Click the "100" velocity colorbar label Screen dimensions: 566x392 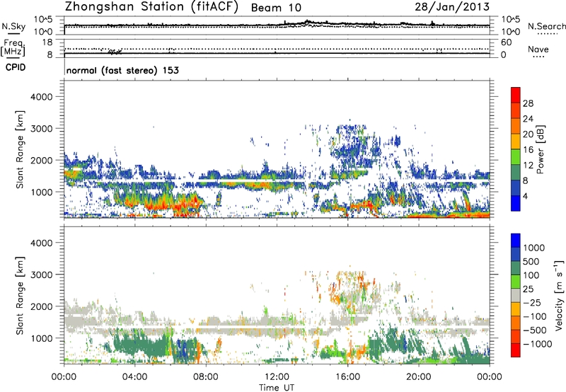point(531,275)
